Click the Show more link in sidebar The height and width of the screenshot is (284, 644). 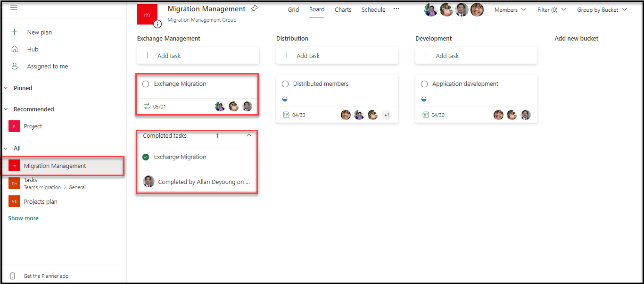[23, 217]
